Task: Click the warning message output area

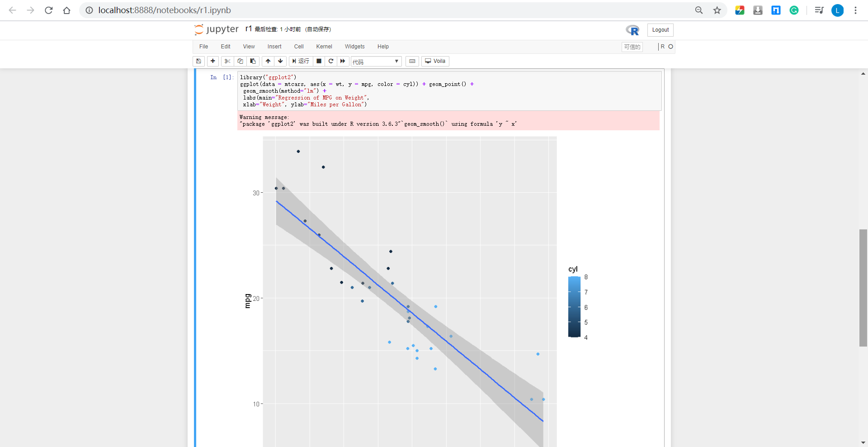Action: [x=448, y=120]
